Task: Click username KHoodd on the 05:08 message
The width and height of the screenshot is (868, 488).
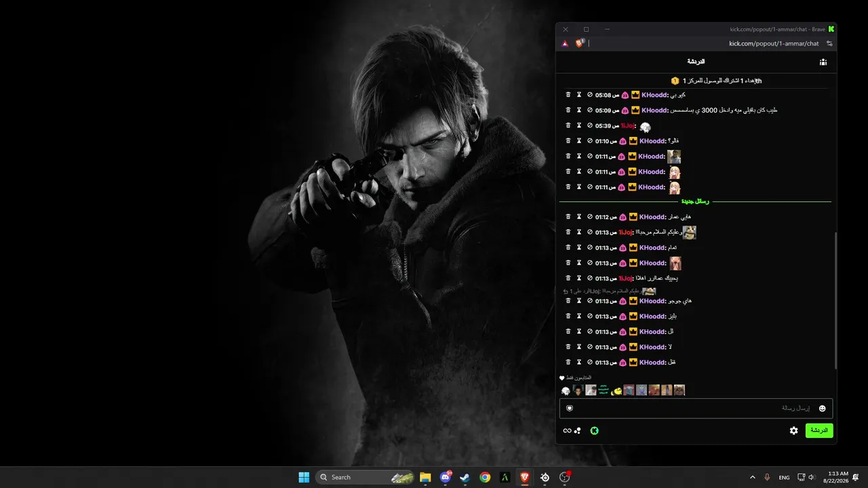Action: (655, 95)
